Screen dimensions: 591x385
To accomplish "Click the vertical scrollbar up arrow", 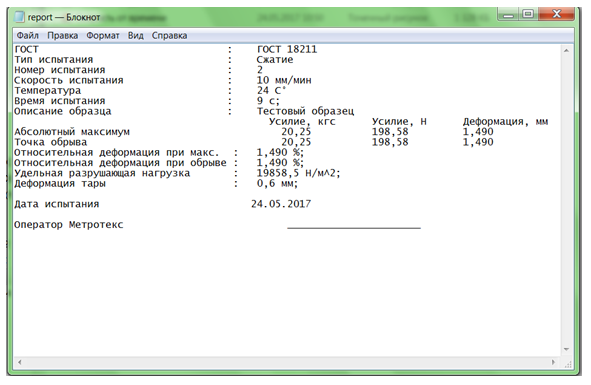I will point(567,50).
